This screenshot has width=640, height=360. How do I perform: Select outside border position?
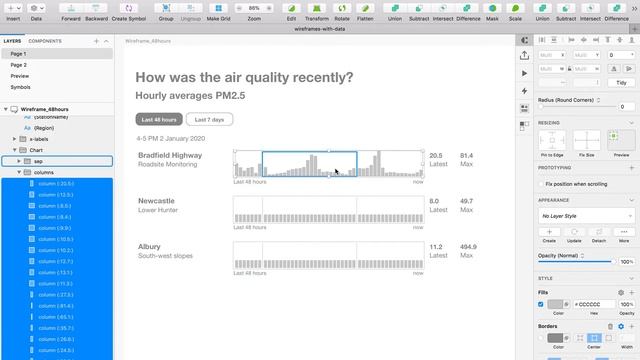click(x=609, y=338)
